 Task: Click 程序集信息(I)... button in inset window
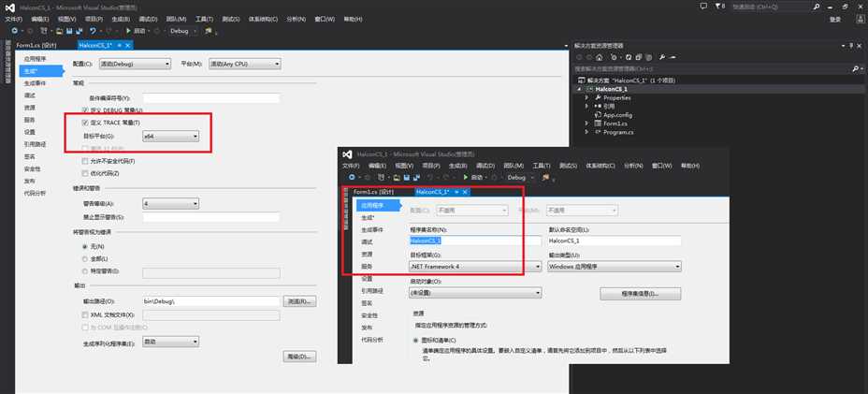[641, 294]
